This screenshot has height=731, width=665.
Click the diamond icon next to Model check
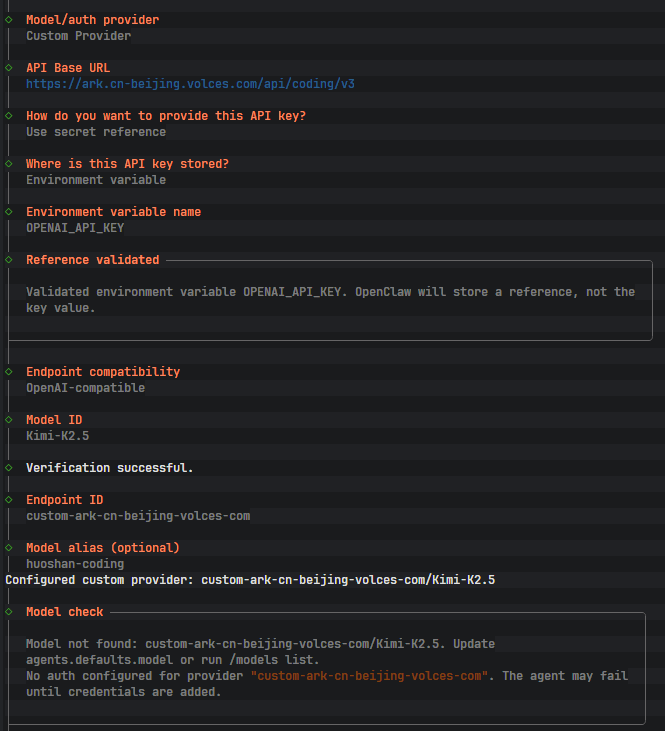pos(9,612)
